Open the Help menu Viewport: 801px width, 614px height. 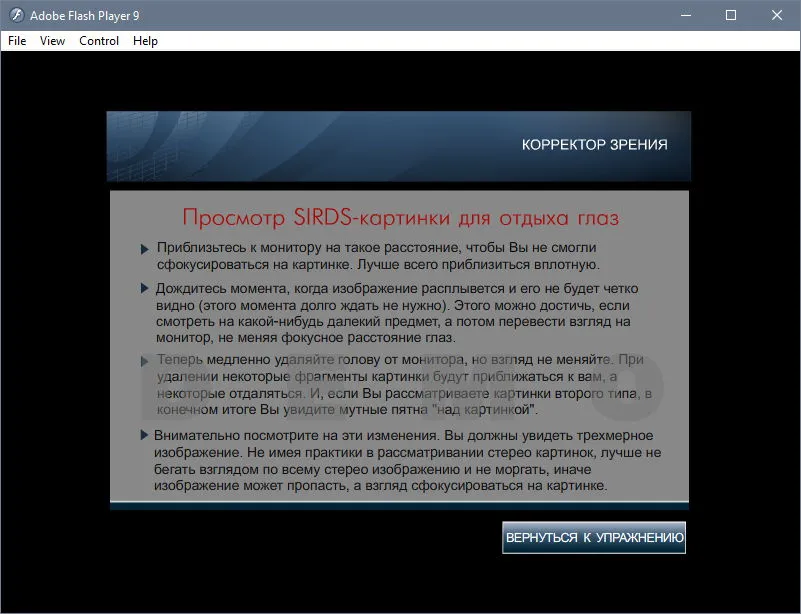coord(145,41)
